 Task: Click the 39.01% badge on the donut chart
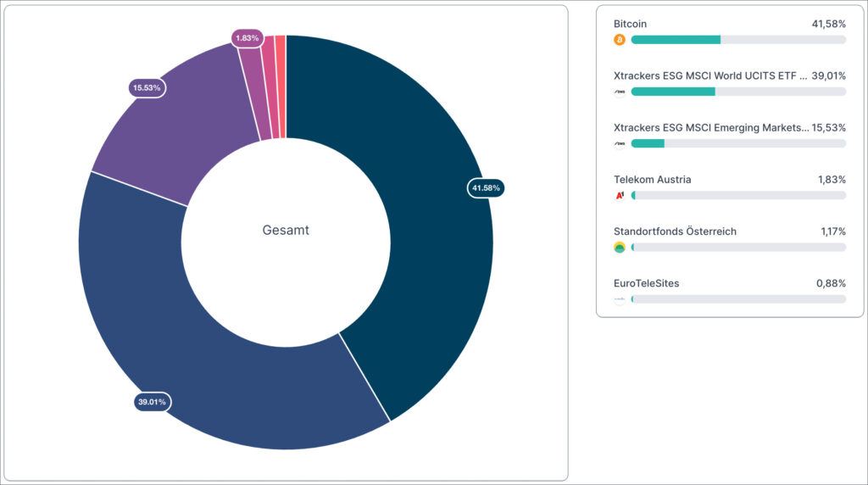(153, 402)
